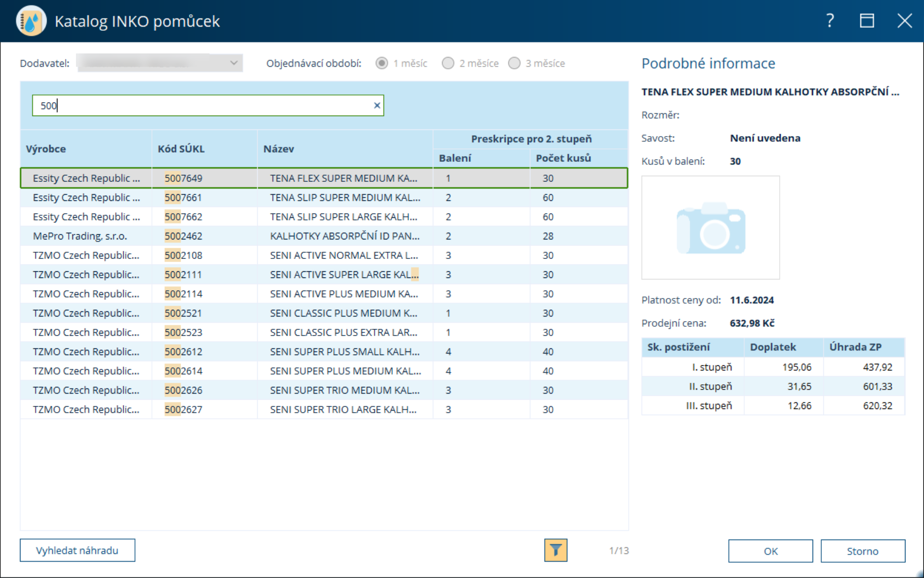Close the Katalog INKO pomůcek dialog
Viewport: 924px width, 578px height.
[x=904, y=21]
